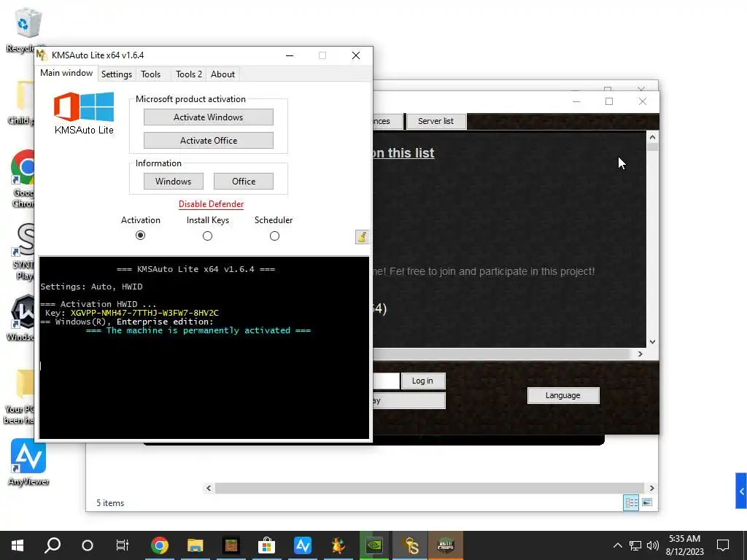Click 'The machine is permanently activated' text
Viewport: 747px width, 560px height.
(x=198, y=330)
